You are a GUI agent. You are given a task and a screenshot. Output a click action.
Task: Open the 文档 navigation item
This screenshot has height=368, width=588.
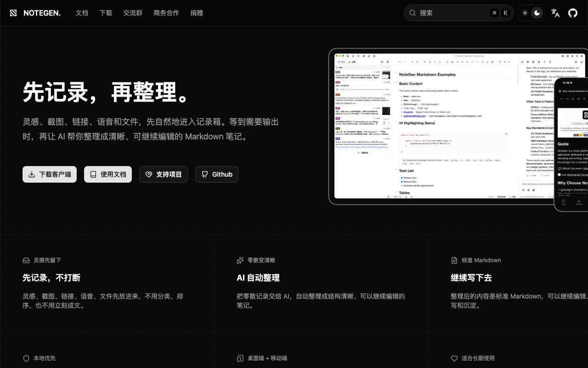[82, 13]
